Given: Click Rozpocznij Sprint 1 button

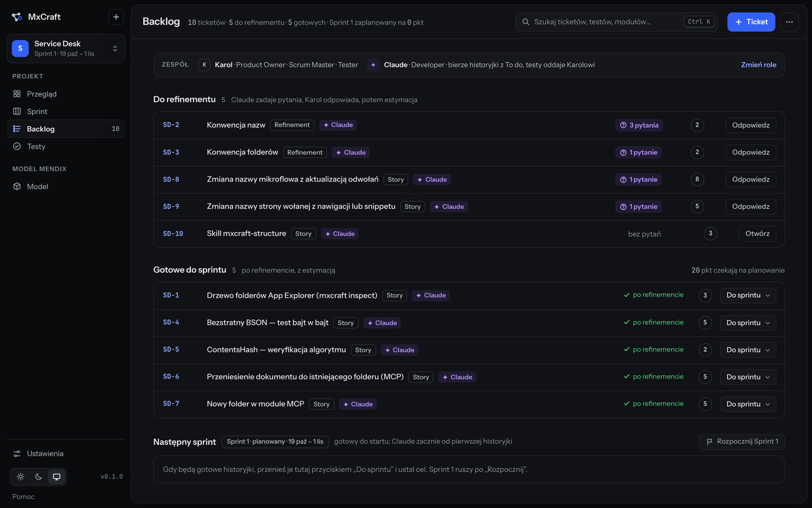Looking at the screenshot, I should 742,441.
